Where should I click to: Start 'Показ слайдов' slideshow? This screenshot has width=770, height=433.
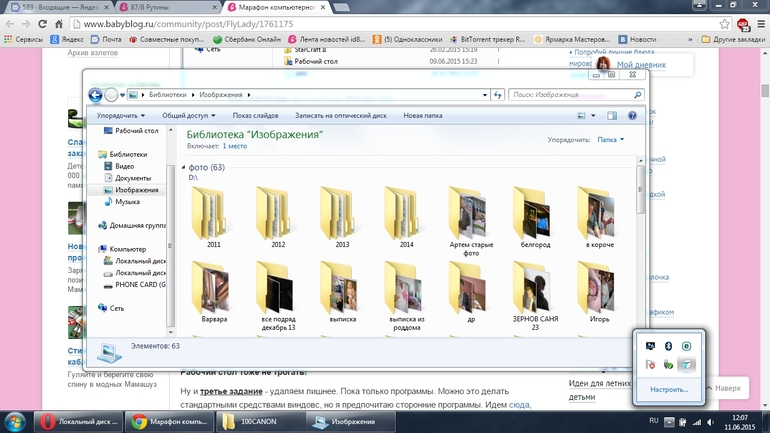click(x=255, y=116)
